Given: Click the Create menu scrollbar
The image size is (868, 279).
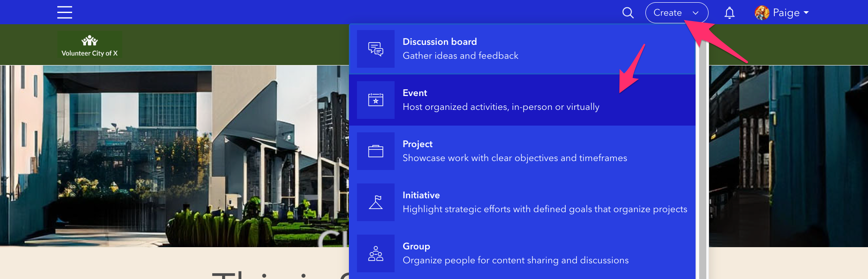Looking at the screenshot, I should coord(702,157).
